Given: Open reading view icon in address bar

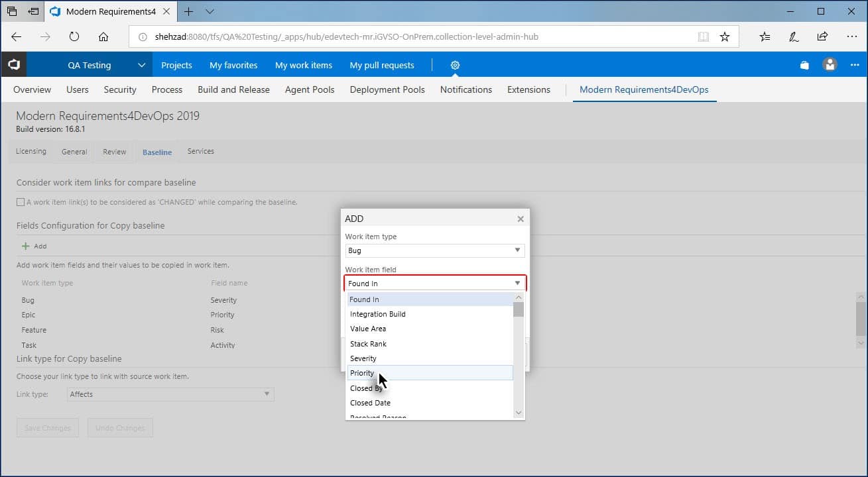Looking at the screenshot, I should click(x=704, y=37).
